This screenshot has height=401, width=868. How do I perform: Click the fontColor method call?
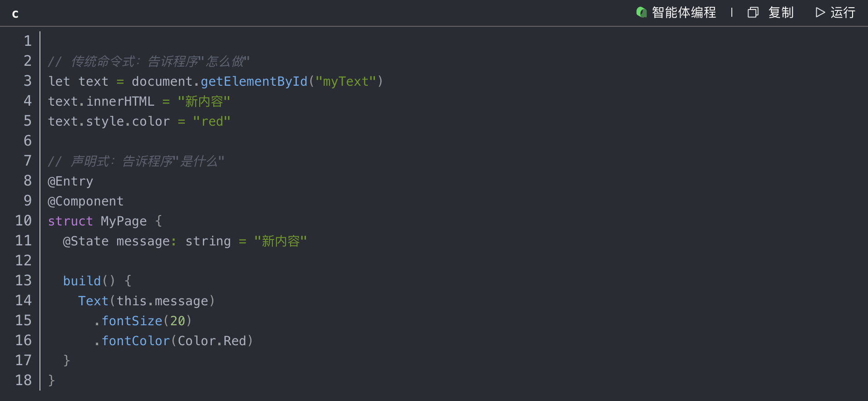point(135,341)
